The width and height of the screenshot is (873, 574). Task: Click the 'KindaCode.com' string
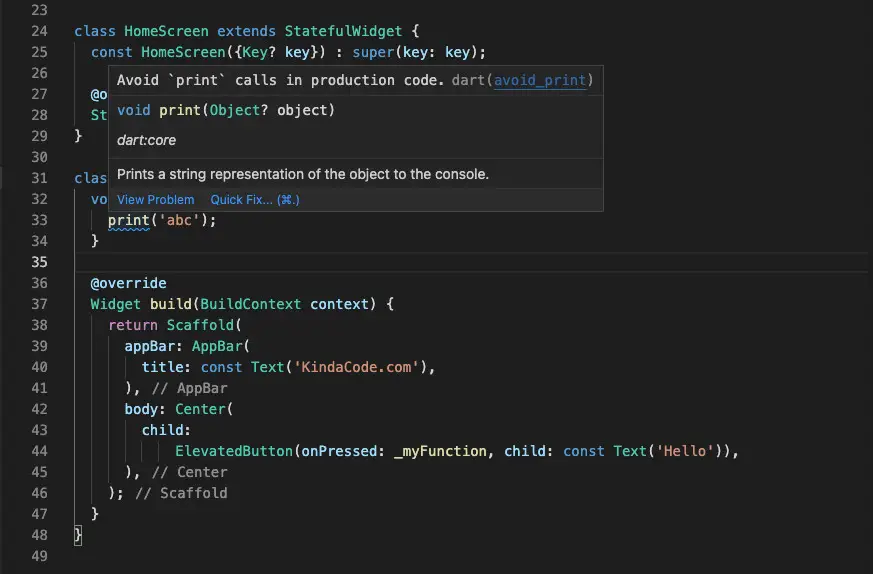[x=356, y=367]
